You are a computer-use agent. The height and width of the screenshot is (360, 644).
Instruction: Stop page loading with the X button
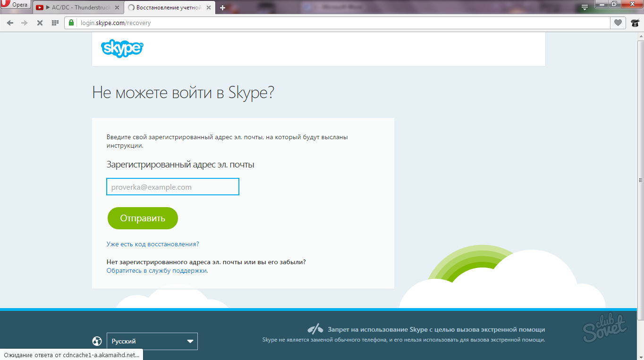[40, 23]
